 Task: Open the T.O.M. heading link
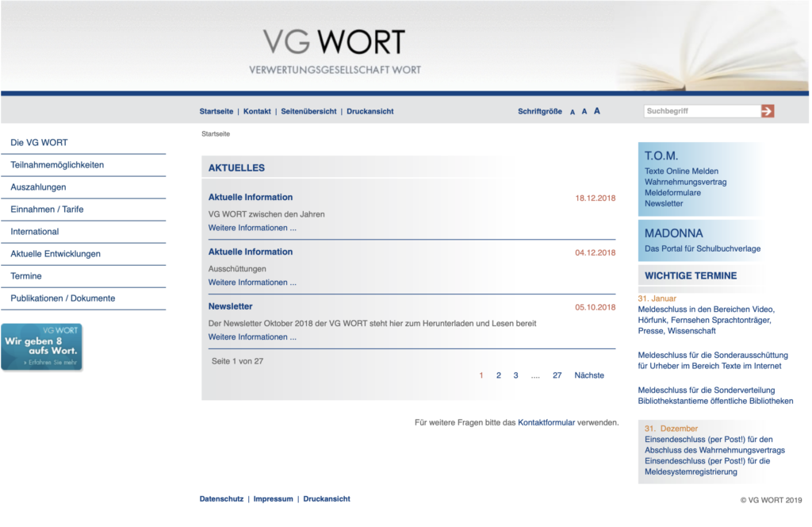click(661, 156)
